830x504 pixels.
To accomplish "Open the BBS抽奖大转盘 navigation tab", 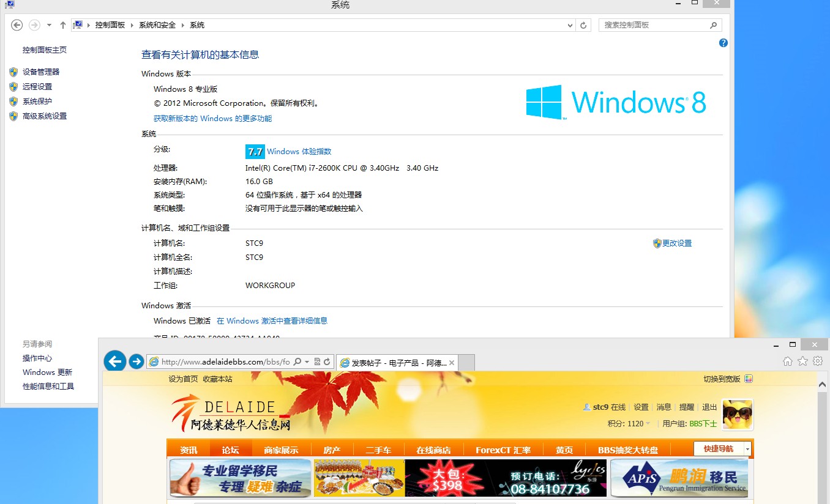I will 628,450.
